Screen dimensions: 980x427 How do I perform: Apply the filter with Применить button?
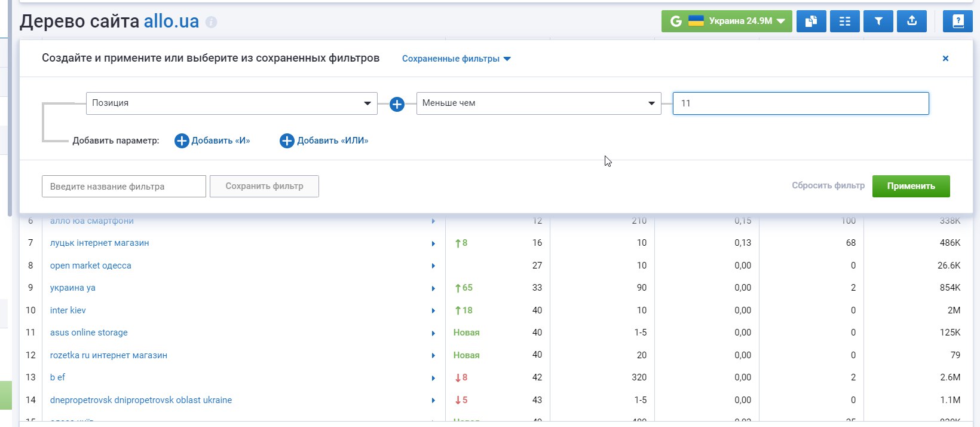tap(911, 186)
